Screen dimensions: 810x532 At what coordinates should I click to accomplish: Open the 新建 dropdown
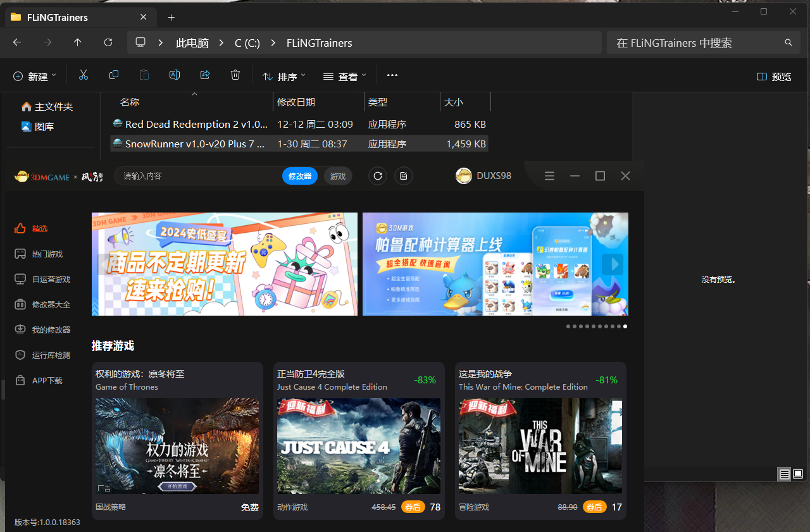(x=34, y=76)
